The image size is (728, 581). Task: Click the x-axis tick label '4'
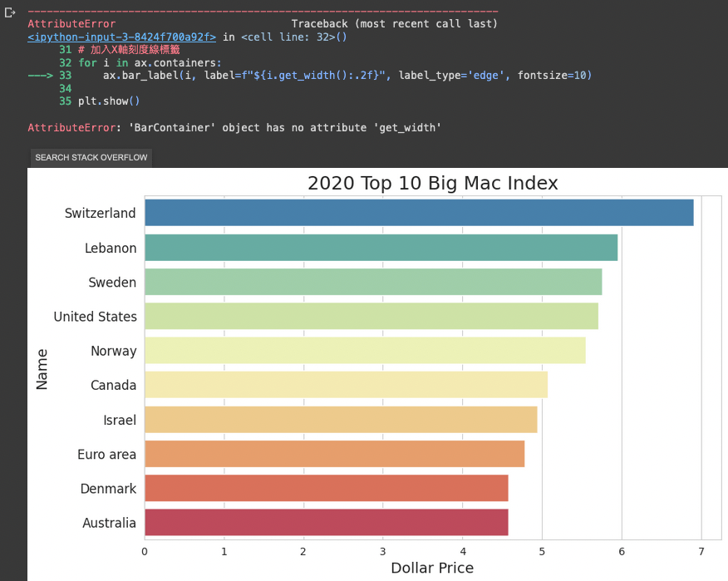(463, 551)
